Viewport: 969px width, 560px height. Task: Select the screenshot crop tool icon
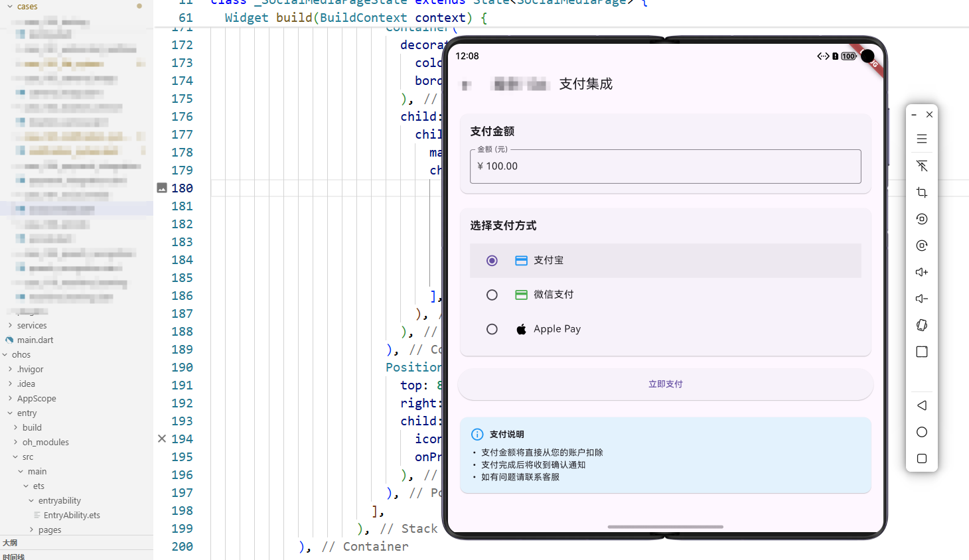(921, 192)
